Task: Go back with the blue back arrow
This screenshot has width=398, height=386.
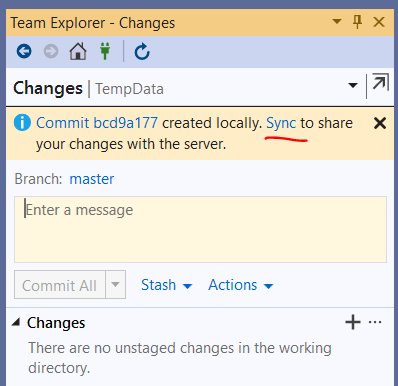Action: 24,52
